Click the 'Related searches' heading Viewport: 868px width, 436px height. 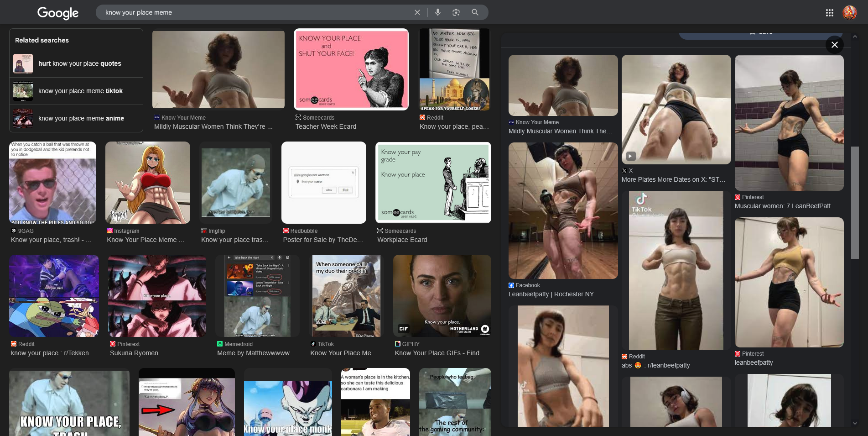(42, 40)
